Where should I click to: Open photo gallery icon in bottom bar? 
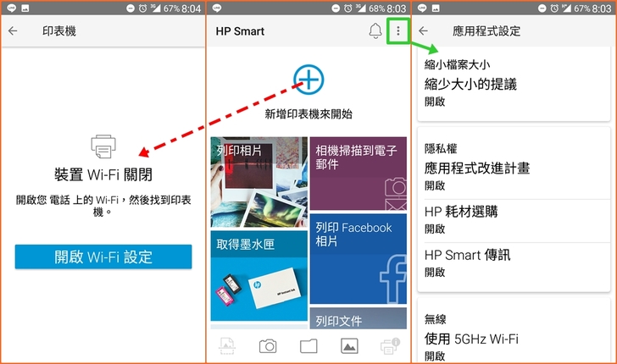pyautogui.click(x=349, y=346)
